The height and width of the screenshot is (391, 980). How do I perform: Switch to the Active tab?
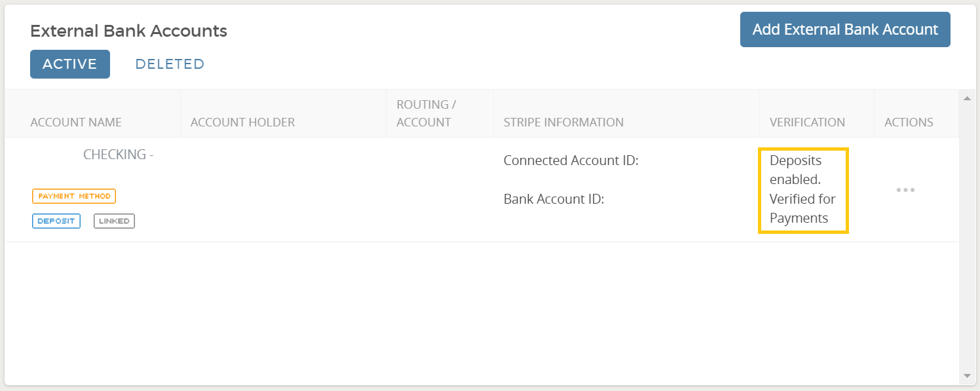click(x=70, y=64)
